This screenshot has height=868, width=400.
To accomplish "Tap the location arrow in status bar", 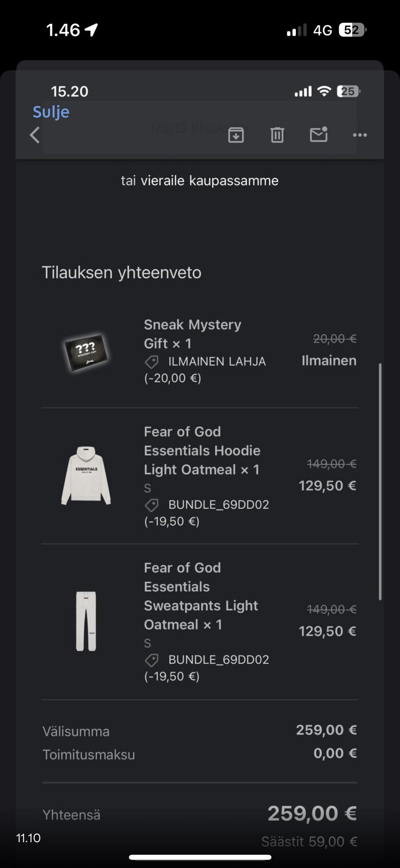I will tap(91, 30).
